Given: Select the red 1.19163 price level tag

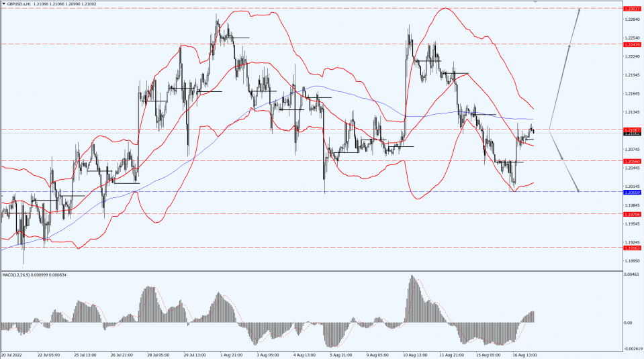Looking at the screenshot, I should click(631, 248).
